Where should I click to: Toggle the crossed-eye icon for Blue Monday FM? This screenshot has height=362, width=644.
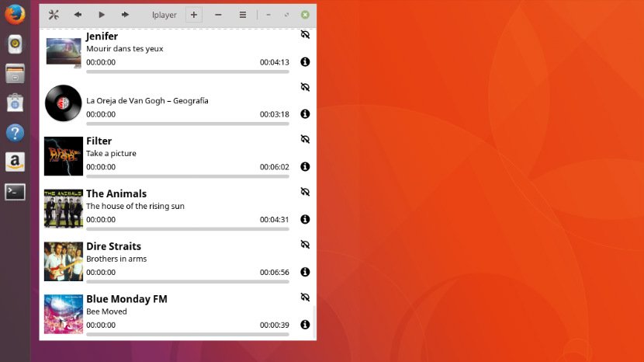305,297
